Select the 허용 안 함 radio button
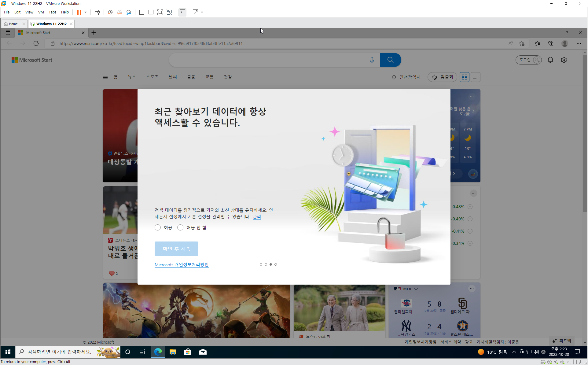 point(180,227)
